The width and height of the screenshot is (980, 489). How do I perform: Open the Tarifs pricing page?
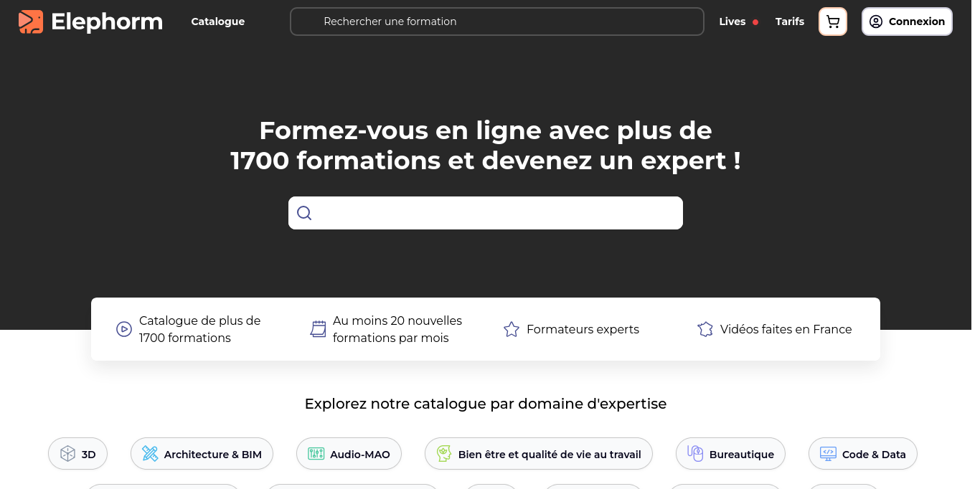click(789, 22)
